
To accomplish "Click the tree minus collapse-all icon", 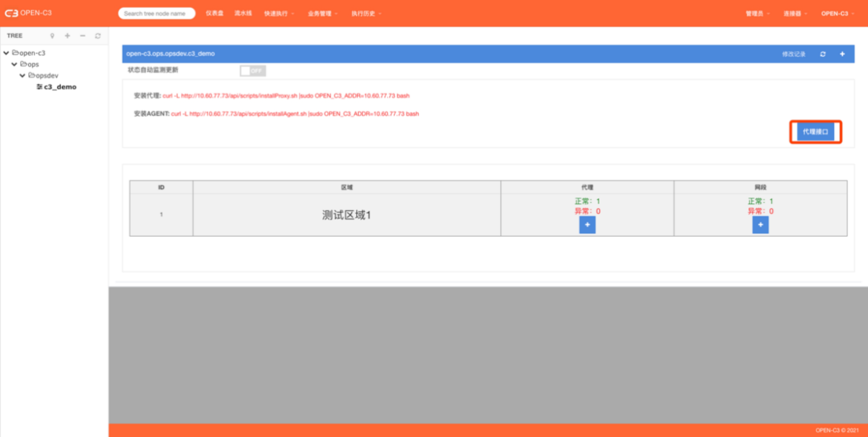I will coord(83,36).
